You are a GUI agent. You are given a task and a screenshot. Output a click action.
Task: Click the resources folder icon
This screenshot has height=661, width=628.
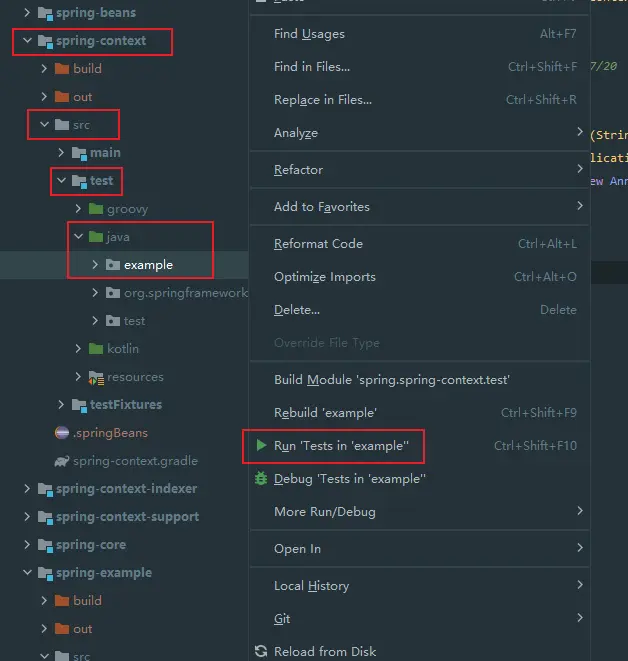(96, 377)
